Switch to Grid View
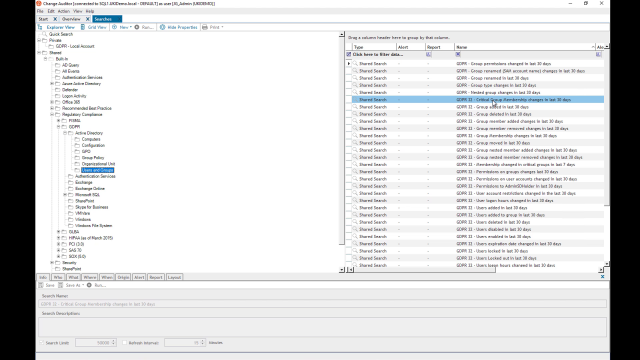This screenshot has width=640, height=360. tap(93, 27)
